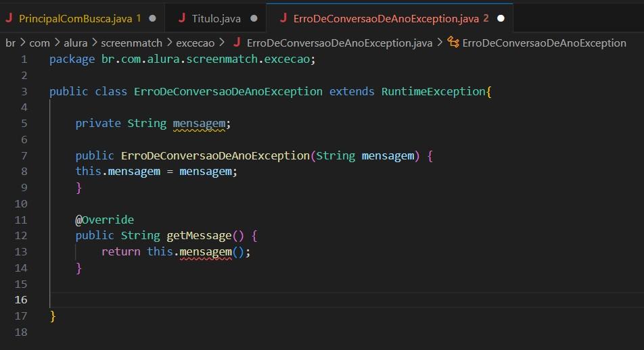
Task: Place cursor on empty line 16
Action: [x=345, y=300]
